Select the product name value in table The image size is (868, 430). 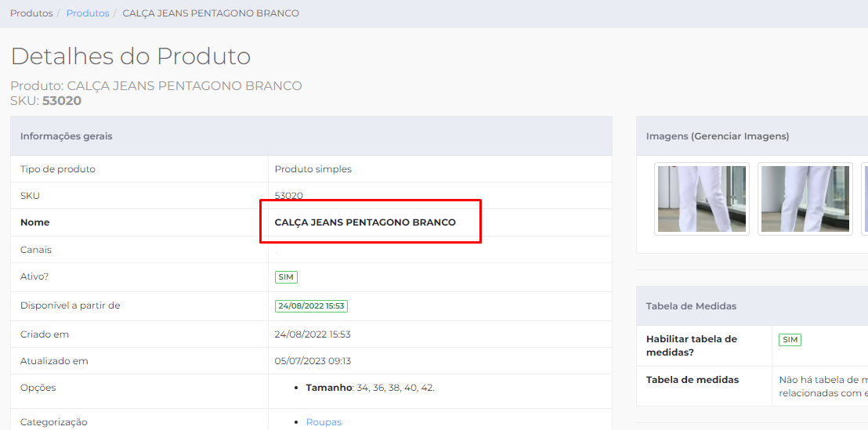click(x=365, y=222)
